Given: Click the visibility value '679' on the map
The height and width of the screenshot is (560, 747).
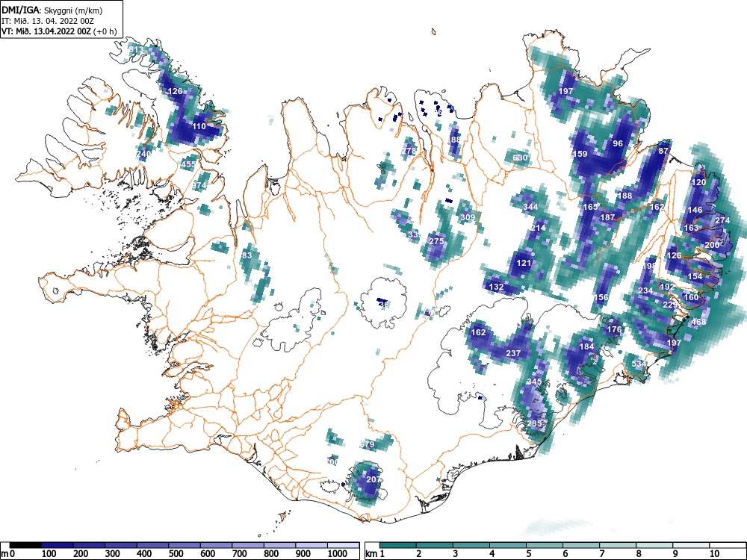Looking at the screenshot, I should point(368,445).
